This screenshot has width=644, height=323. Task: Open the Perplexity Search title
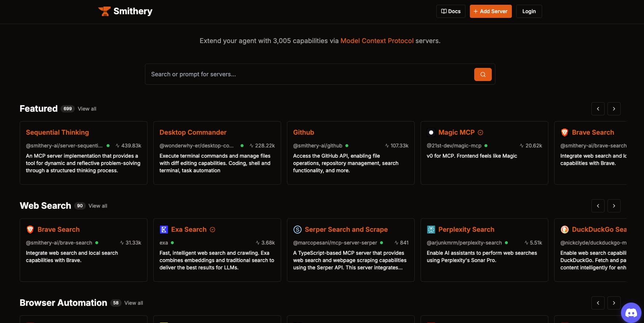point(466,230)
